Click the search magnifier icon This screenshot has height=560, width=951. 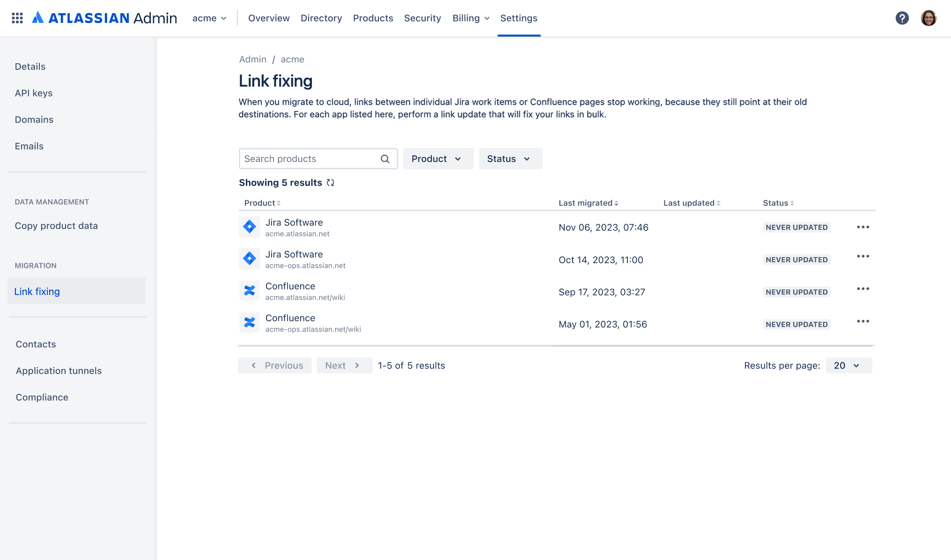[x=385, y=159]
